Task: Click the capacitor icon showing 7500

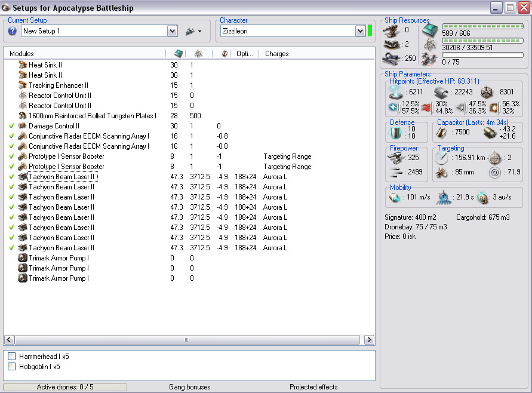Action: tap(441, 132)
